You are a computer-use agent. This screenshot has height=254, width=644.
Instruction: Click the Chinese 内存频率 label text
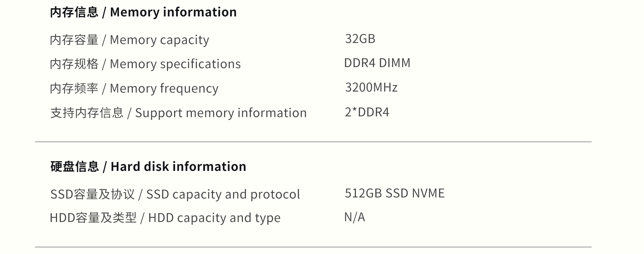(74, 88)
